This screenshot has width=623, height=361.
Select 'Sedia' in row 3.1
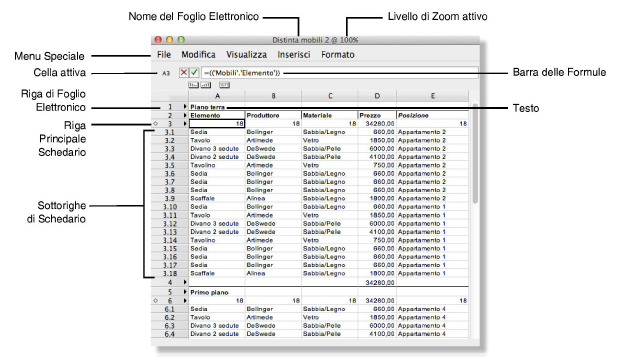[x=217, y=132]
